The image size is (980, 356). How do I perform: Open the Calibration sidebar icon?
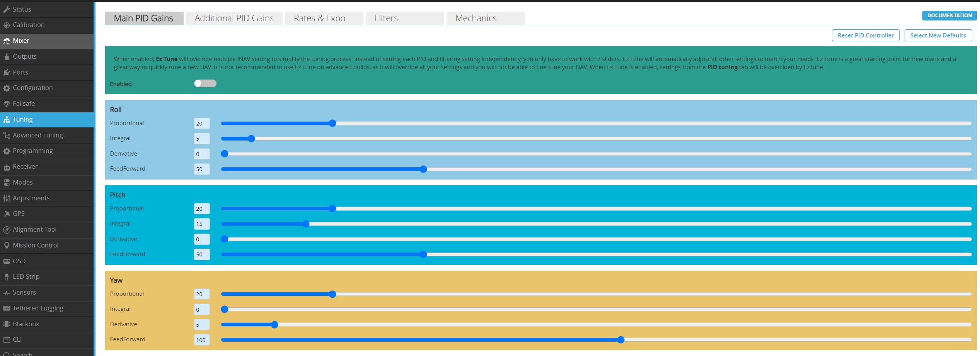[x=7, y=25]
